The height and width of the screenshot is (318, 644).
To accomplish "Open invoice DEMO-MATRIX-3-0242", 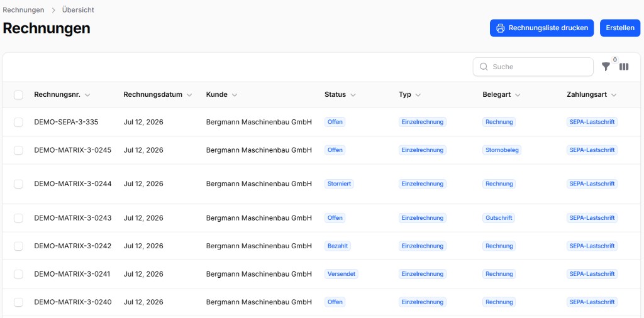I will (73, 246).
